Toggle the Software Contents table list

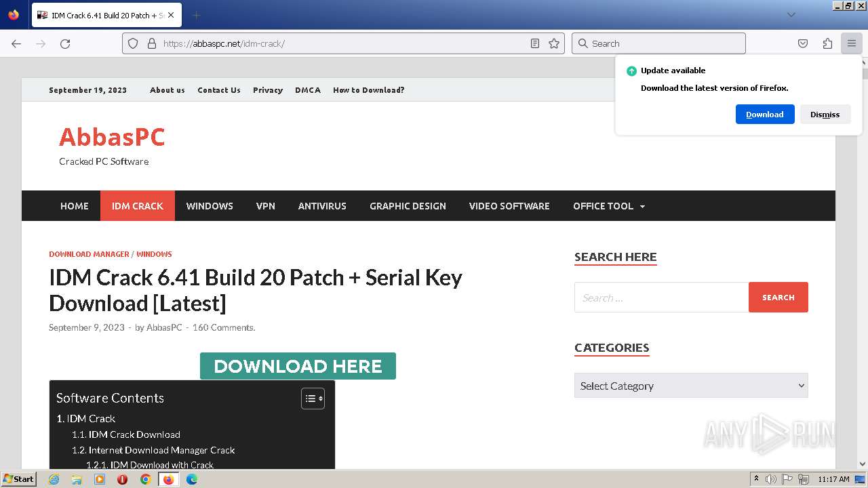[x=313, y=399]
